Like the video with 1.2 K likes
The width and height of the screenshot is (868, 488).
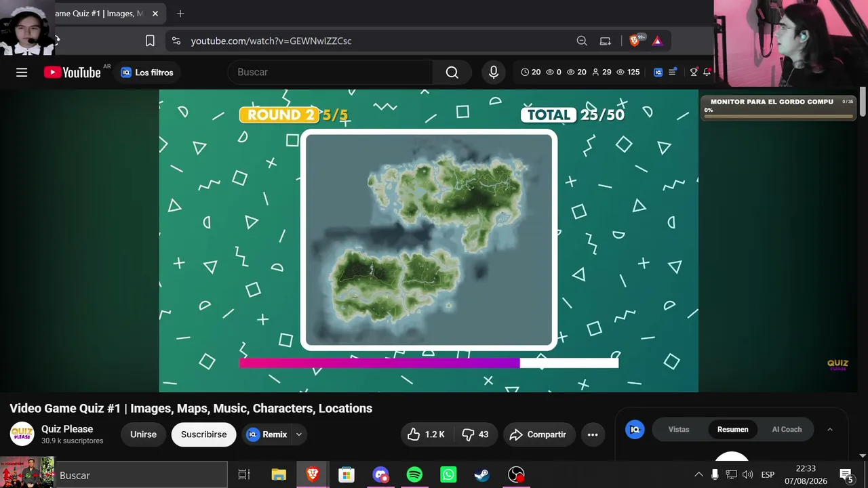[427, 434]
